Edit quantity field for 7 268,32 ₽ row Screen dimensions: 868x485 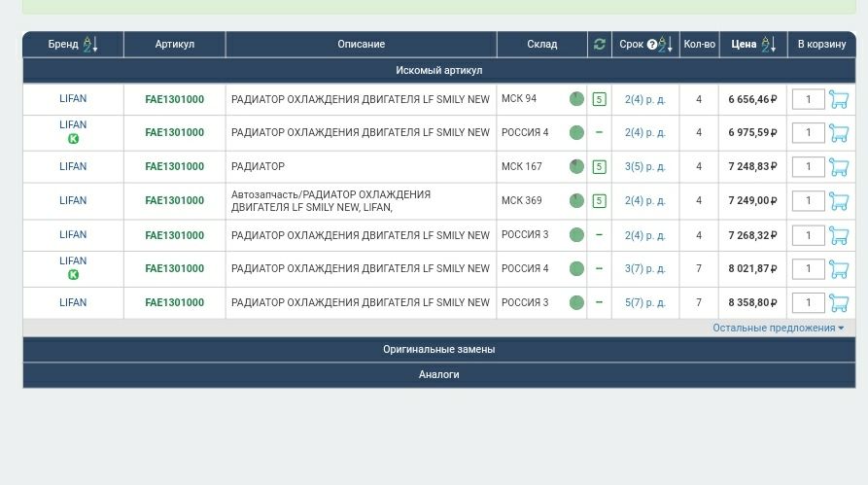tap(808, 235)
